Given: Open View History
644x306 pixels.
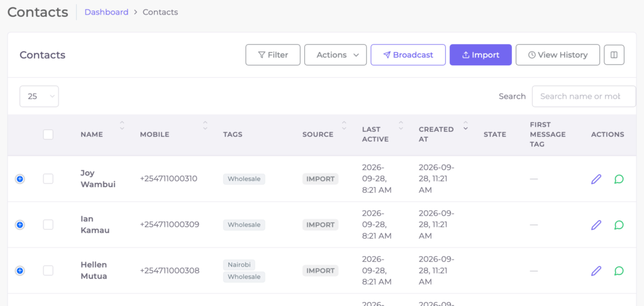Looking at the screenshot, I should (558, 55).
